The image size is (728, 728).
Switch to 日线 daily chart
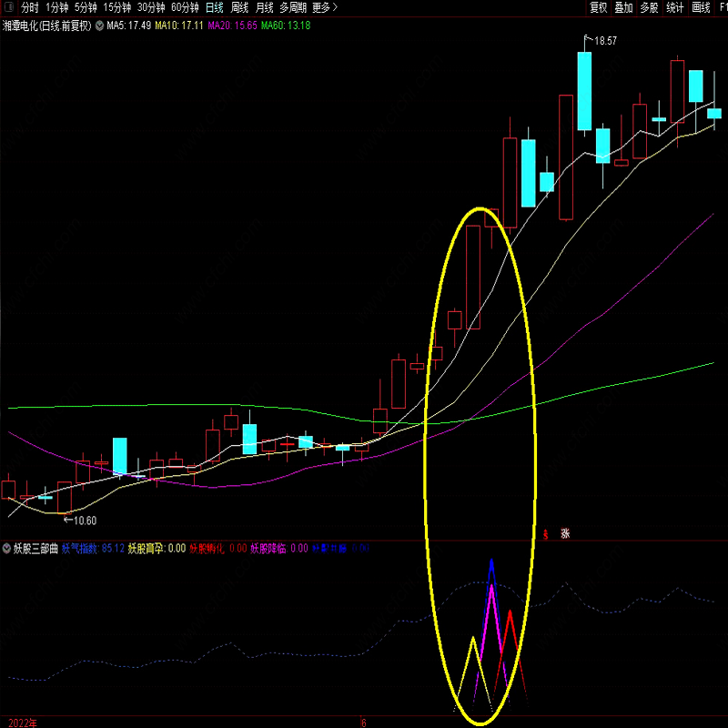pos(214,7)
